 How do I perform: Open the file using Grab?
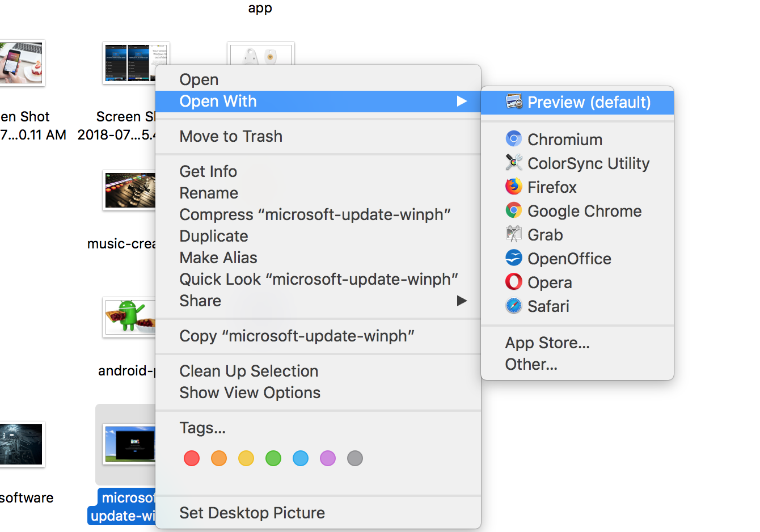click(x=545, y=234)
